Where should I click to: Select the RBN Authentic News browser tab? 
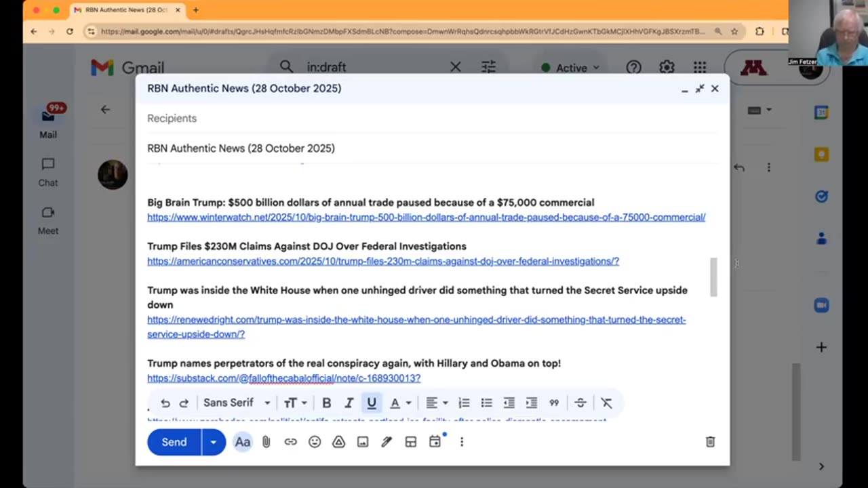pos(127,10)
